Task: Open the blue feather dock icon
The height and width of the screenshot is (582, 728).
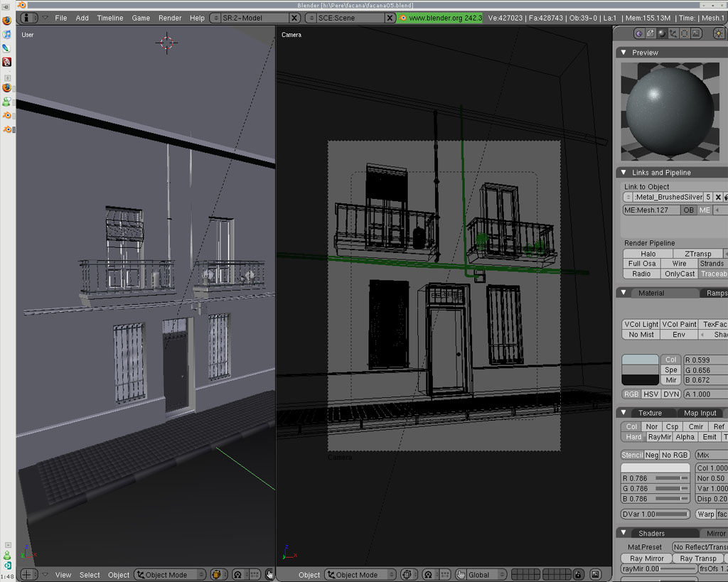Action: 6,48
